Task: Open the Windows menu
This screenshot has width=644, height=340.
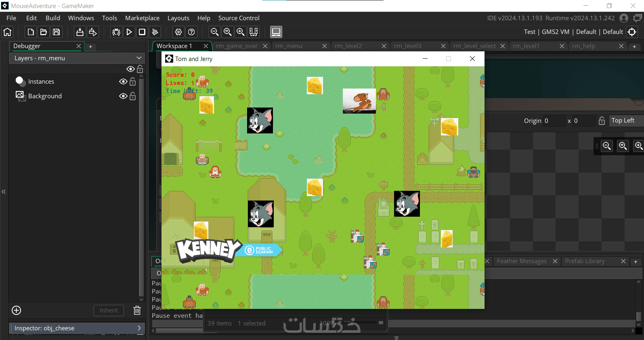Action: point(81,18)
